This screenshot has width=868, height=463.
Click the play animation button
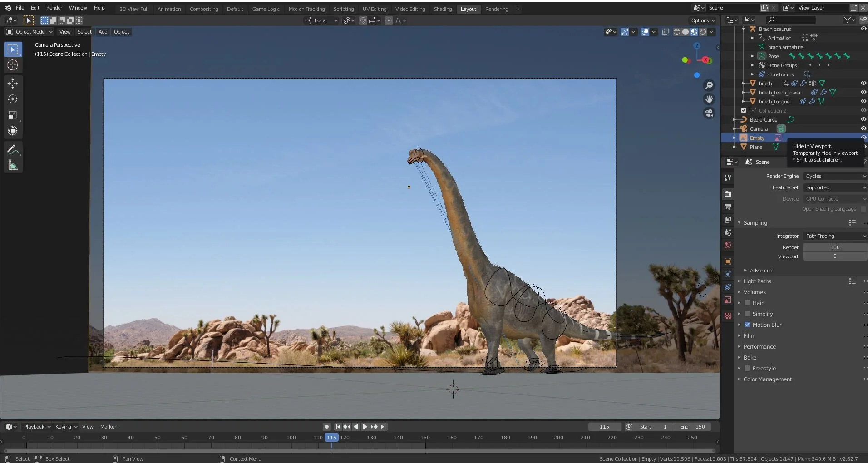(x=365, y=427)
